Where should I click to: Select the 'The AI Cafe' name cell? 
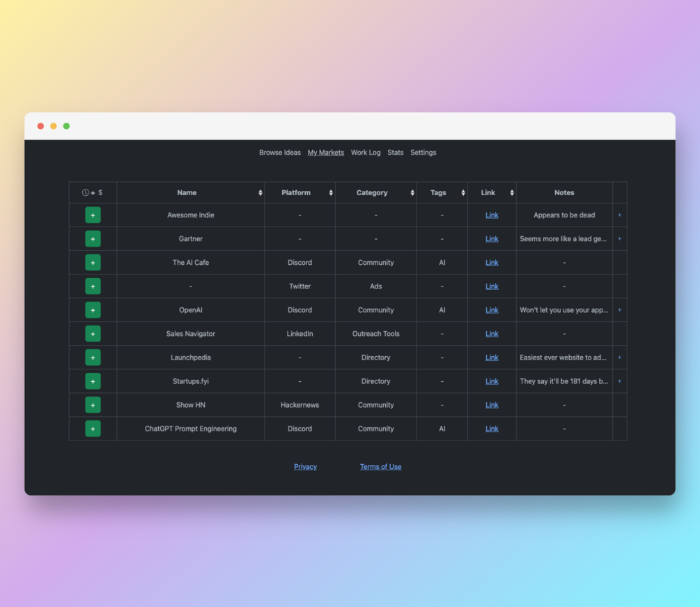tap(191, 263)
